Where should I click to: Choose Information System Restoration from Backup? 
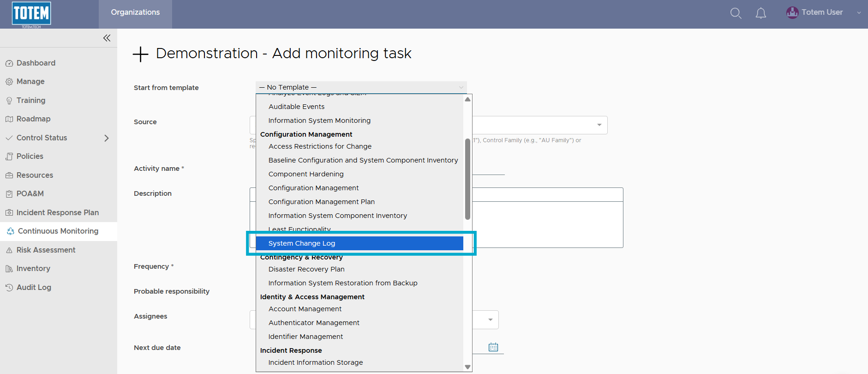pos(359,283)
